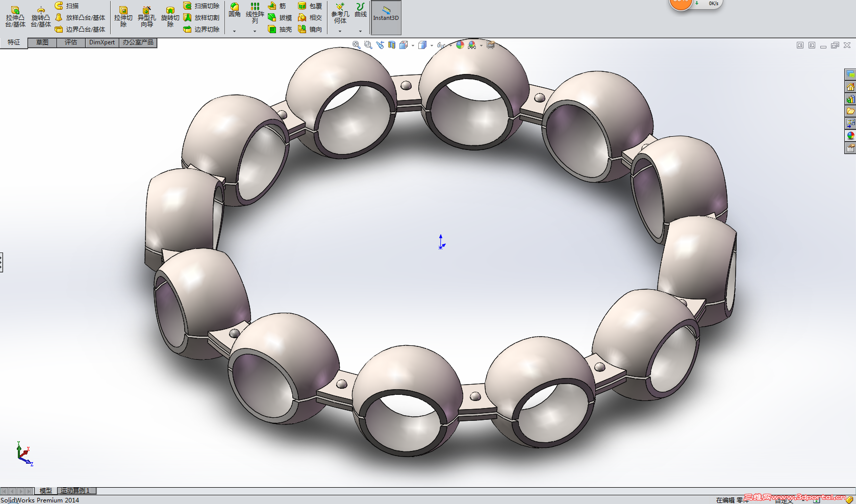
Task: Open the 异型孔向导 hole wizard
Action: 147,17
